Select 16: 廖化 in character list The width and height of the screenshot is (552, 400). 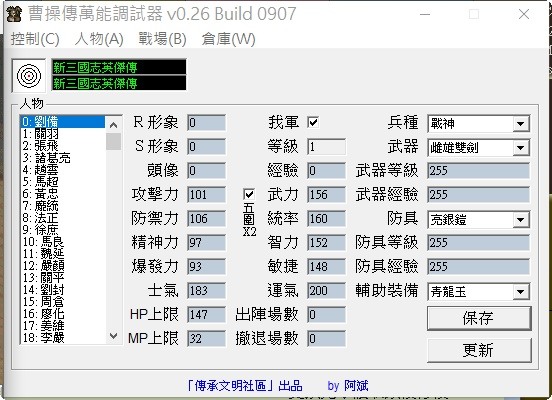tap(63, 313)
